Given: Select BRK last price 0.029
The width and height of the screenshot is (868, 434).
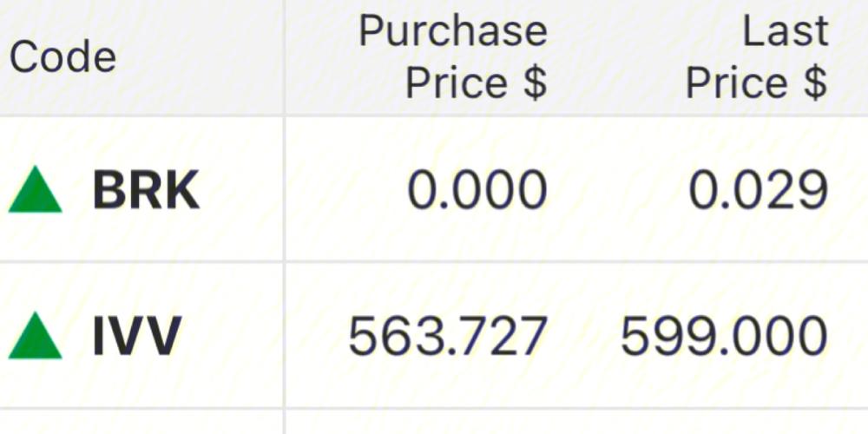Looking at the screenshot, I should [759, 190].
